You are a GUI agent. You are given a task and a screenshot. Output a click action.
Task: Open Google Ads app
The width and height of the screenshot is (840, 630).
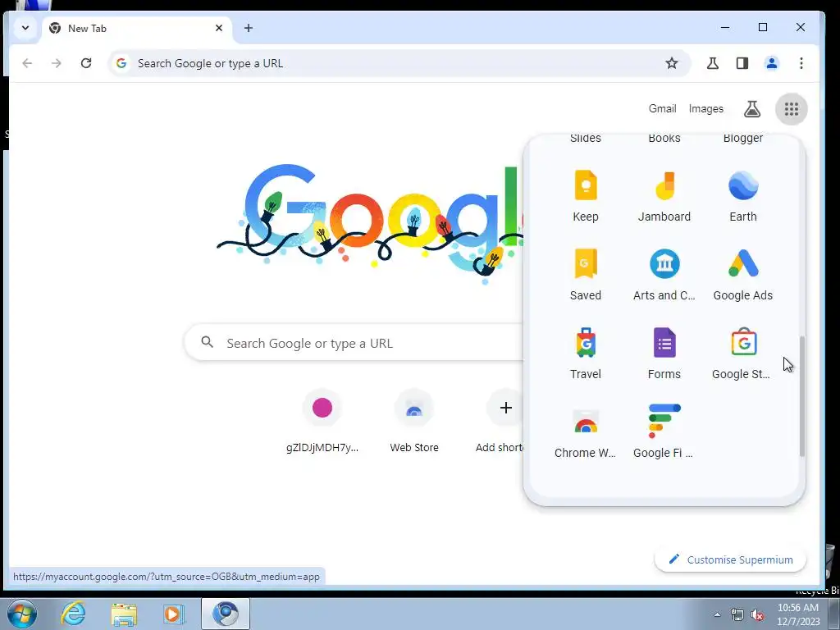pos(743,275)
